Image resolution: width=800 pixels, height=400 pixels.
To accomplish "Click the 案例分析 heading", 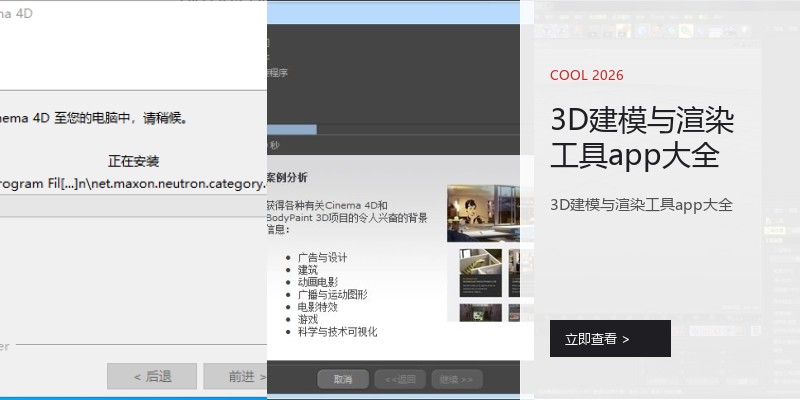I will 287,178.
